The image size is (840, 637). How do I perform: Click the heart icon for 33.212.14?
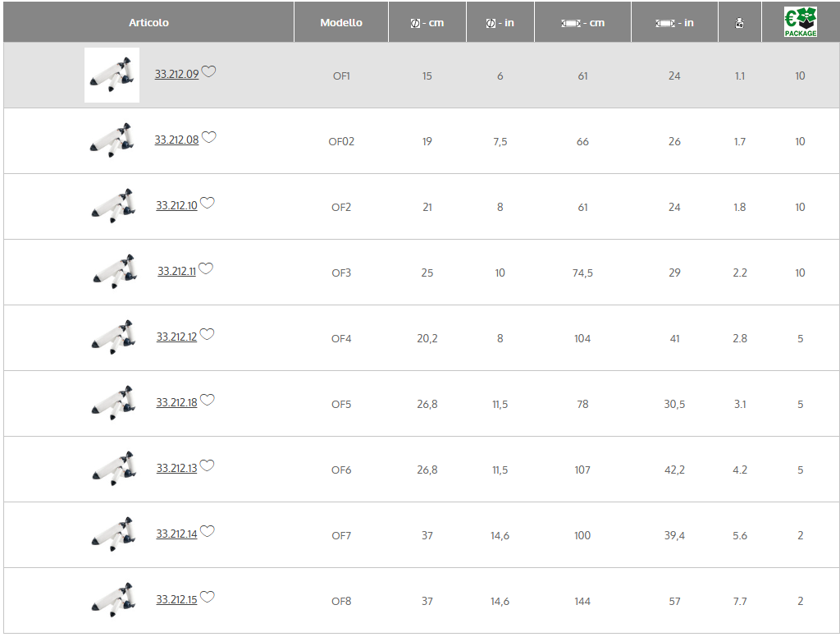[x=208, y=531]
